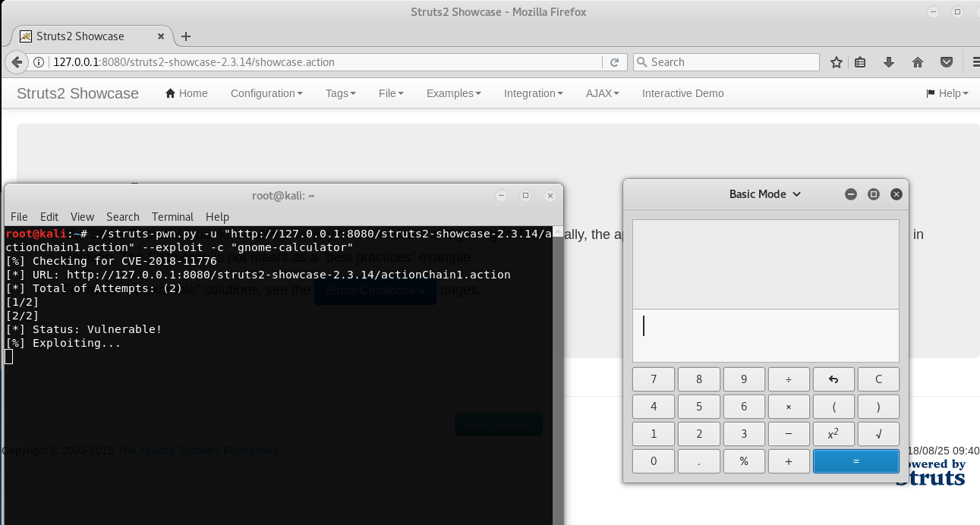
Task: Click the calculator C clear button
Action: coord(878,379)
